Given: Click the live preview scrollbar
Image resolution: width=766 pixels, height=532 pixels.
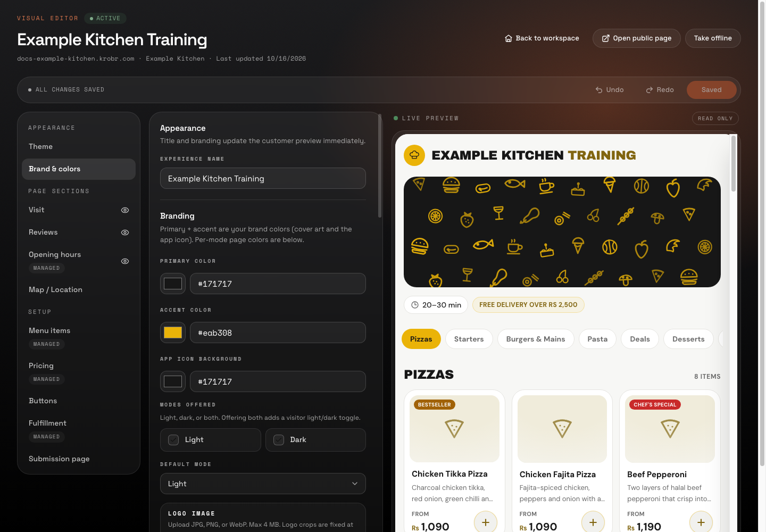Looking at the screenshot, I should [734, 163].
